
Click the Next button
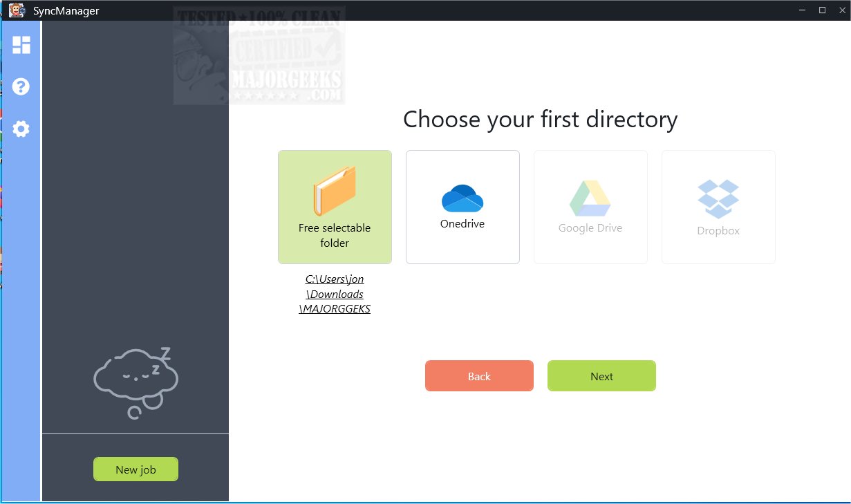click(601, 376)
